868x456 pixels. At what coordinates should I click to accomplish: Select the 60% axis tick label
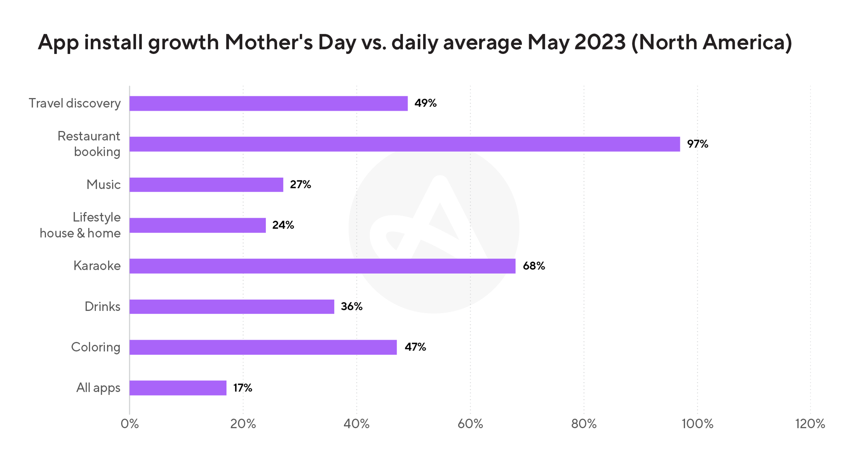coord(470,424)
